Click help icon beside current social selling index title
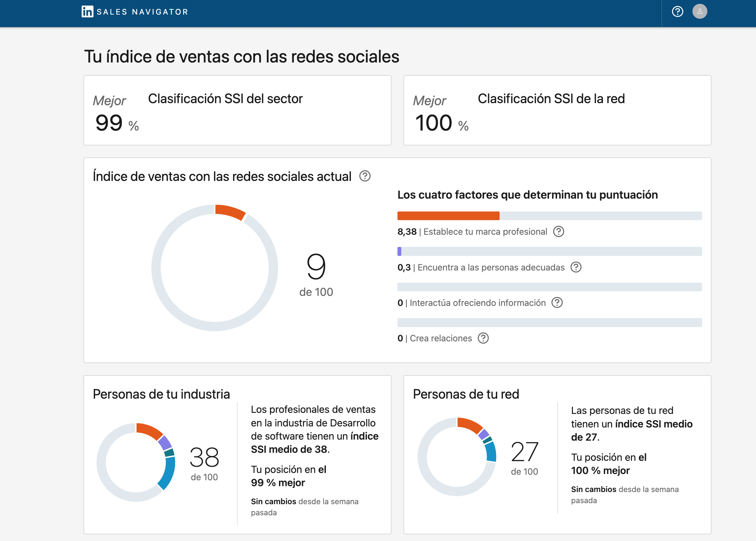Image resolution: width=756 pixels, height=541 pixels. [365, 176]
